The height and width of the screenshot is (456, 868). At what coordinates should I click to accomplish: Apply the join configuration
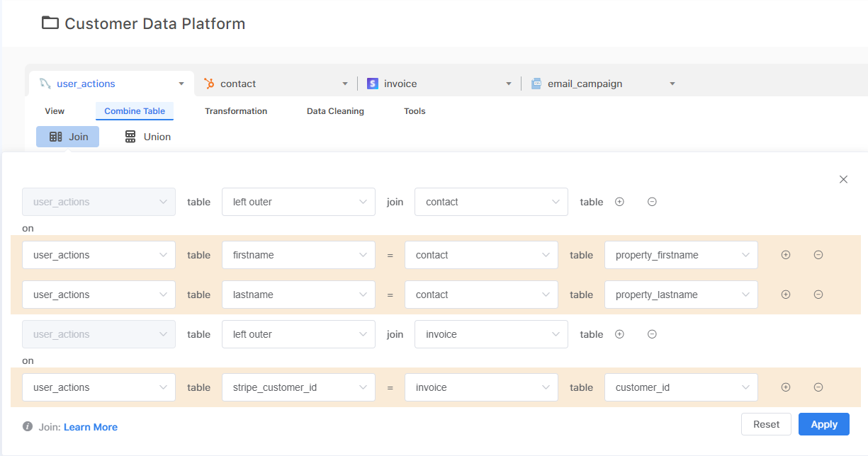point(824,424)
